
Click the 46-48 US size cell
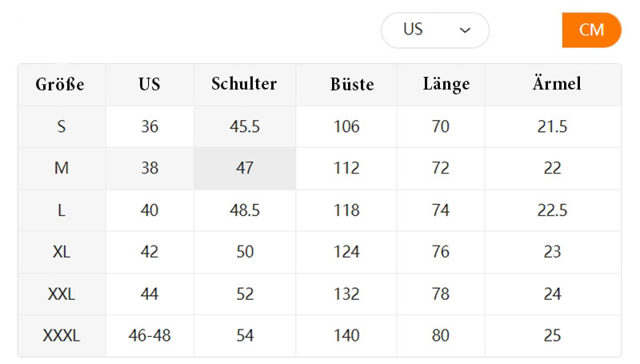point(150,336)
